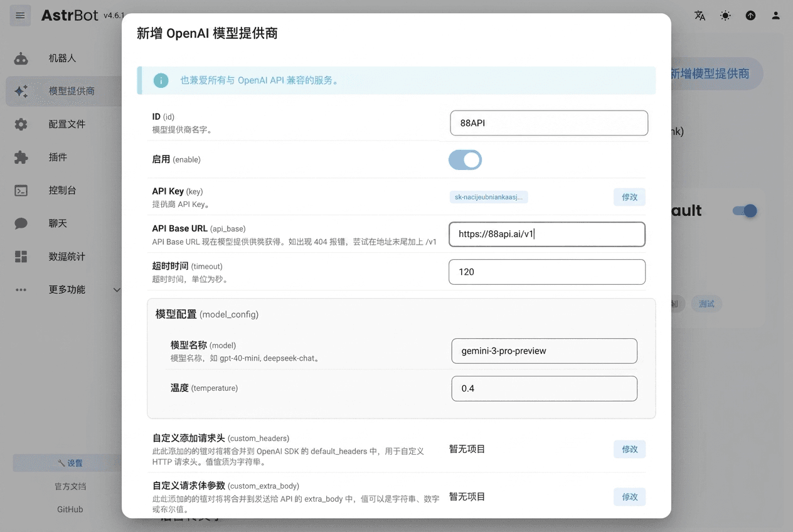Click the 模型配置 (model_config) section heading
The height and width of the screenshot is (532, 793).
[207, 314]
